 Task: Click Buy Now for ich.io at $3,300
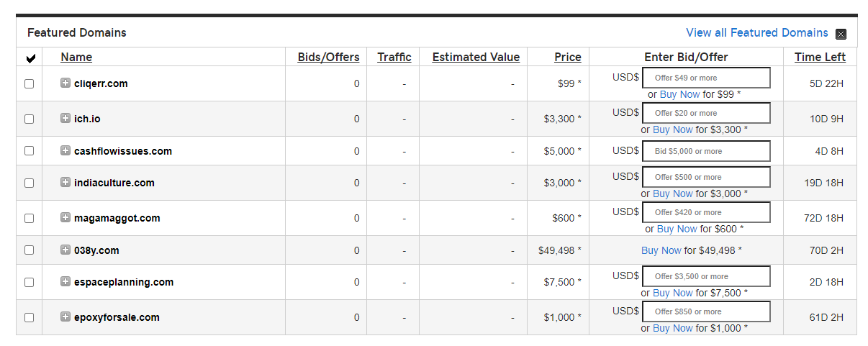pos(672,129)
